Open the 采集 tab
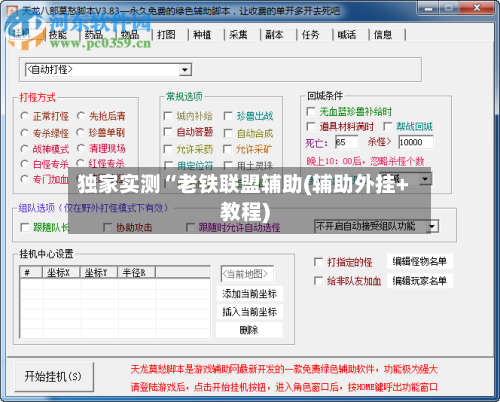 [x=238, y=35]
